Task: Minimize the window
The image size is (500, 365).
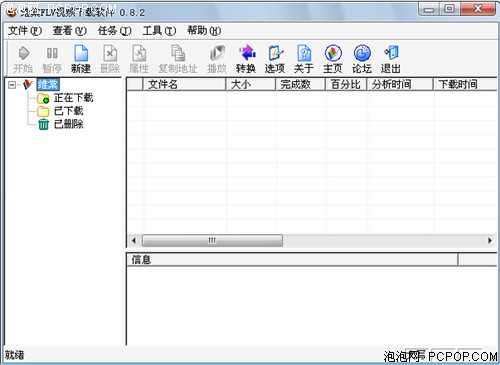Action: point(429,9)
